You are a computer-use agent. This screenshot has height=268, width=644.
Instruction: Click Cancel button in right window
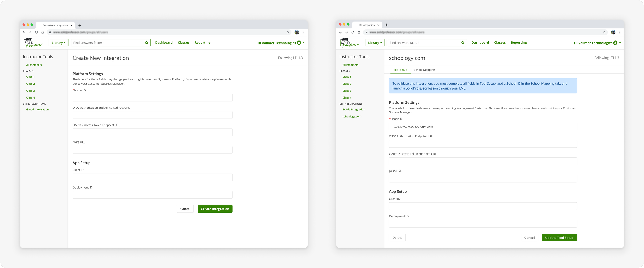pos(529,238)
